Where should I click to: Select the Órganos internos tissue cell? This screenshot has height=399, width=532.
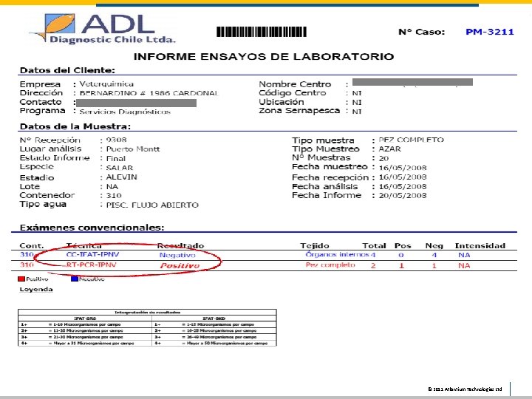(x=338, y=254)
